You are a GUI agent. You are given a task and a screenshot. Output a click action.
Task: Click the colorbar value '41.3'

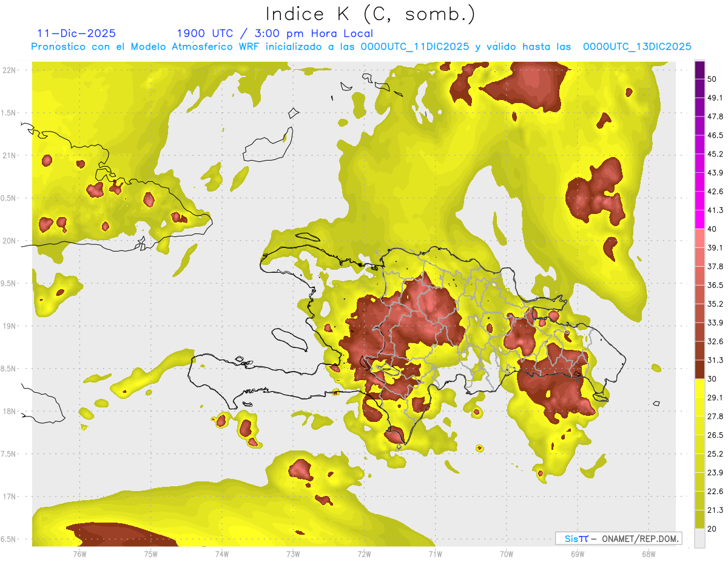point(715,210)
